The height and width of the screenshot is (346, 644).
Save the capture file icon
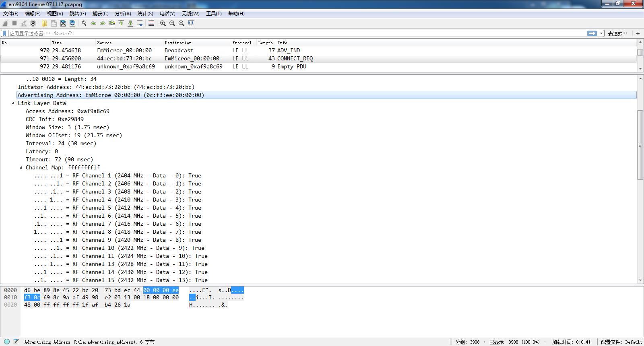pos(54,23)
